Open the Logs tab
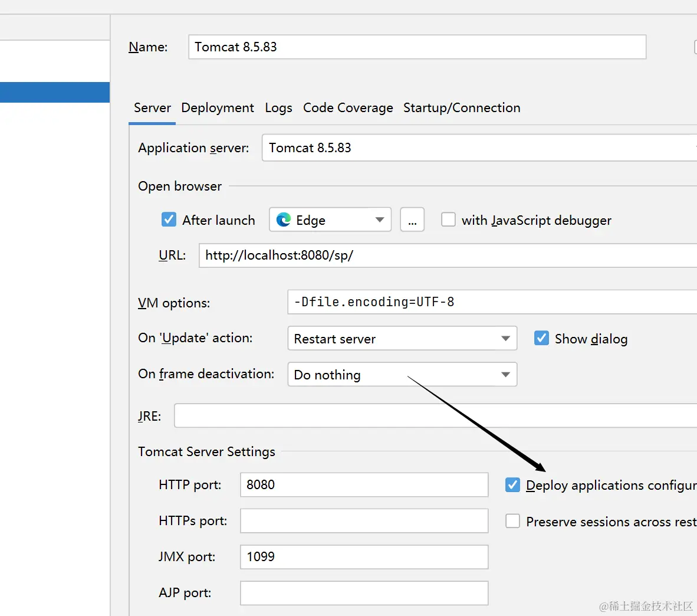 [278, 107]
